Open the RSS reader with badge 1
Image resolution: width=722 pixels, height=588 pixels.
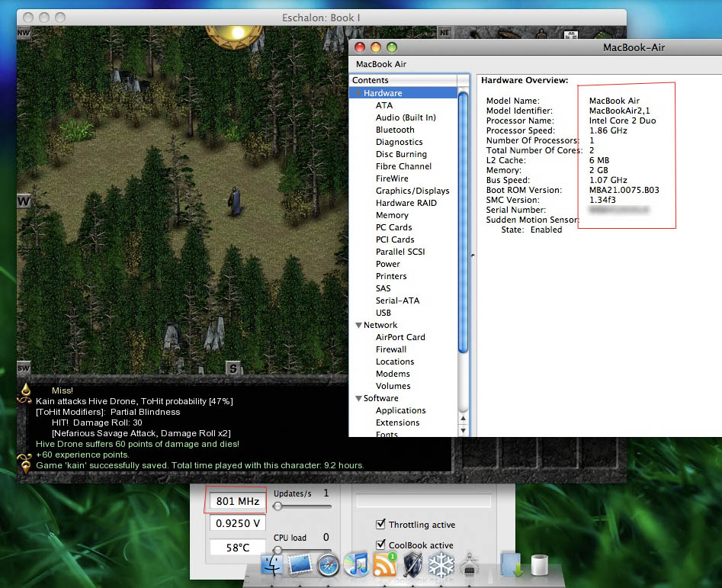point(384,564)
